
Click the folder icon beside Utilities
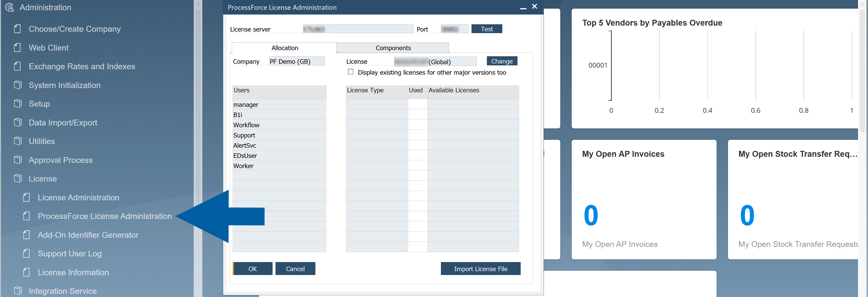click(17, 141)
